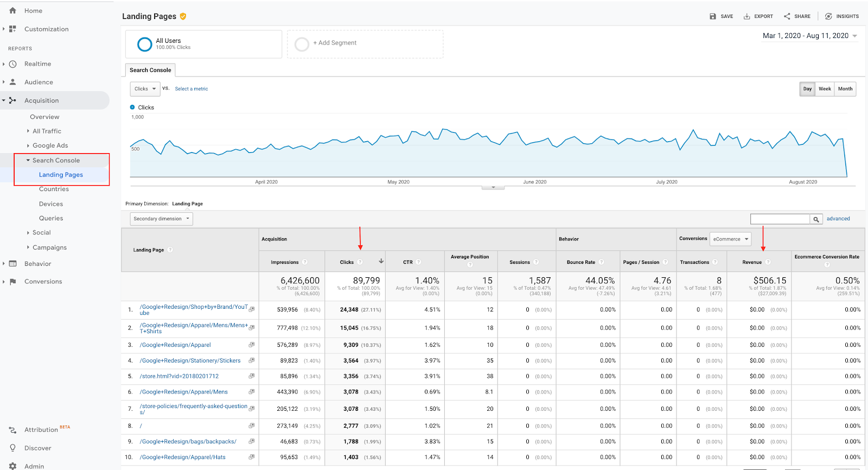
Task: Click the Export download icon
Action: [x=747, y=16]
